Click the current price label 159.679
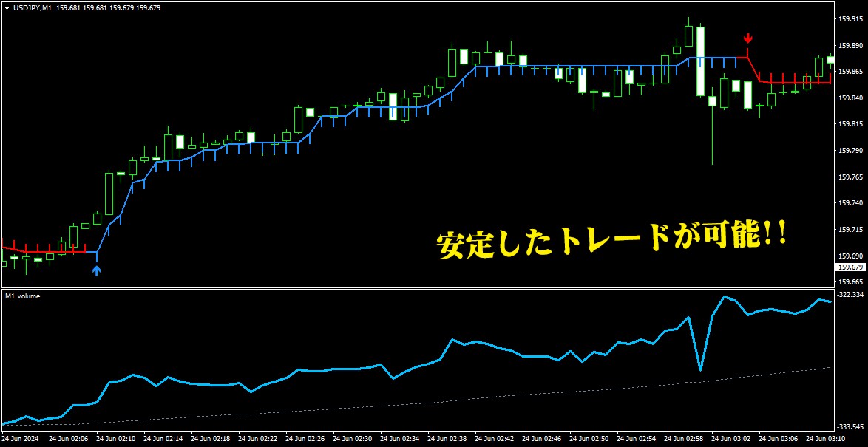 pyautogui.click(x=852, y=267)
